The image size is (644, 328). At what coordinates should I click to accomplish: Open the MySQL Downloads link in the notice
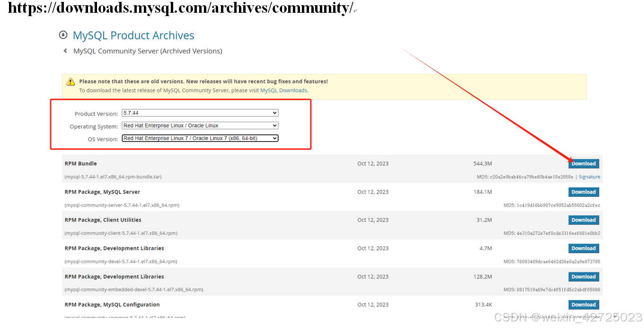click(283, 90)
